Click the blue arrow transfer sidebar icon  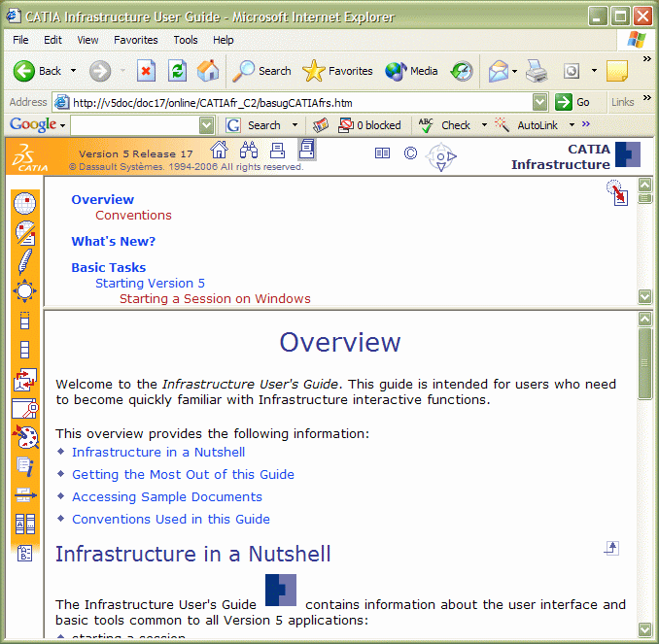point(25,494)
